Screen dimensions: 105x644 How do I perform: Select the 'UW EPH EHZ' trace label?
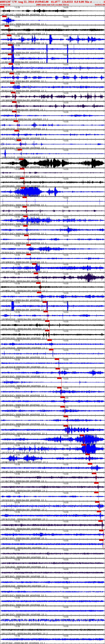click(8, 205)
